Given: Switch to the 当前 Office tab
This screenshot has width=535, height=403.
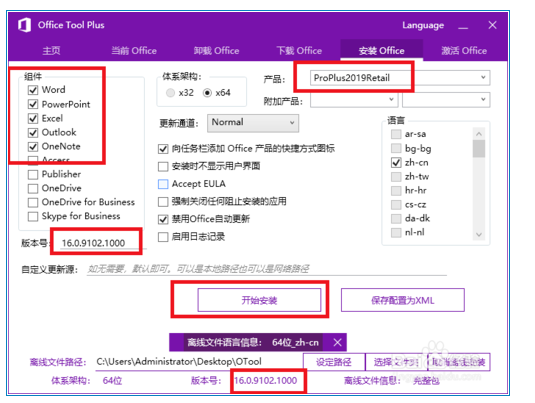Looking at the screenshot, I should (134, 51).
